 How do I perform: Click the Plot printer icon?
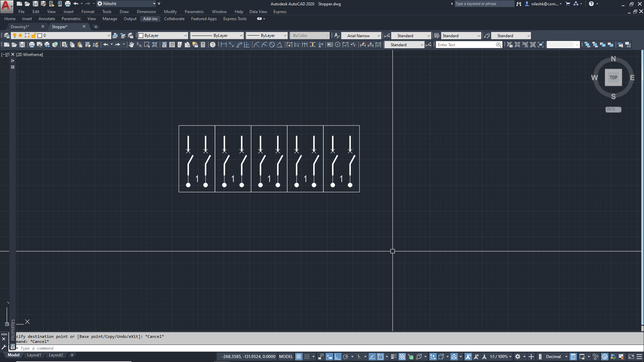pos(31,44)
